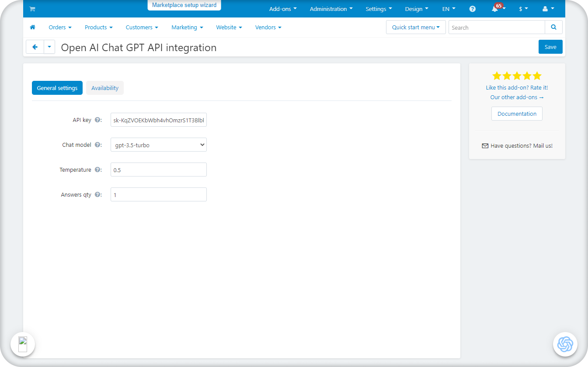Show help tooltip for Answers qty
This screenshot has width=588, height=367.
[97, 195]
